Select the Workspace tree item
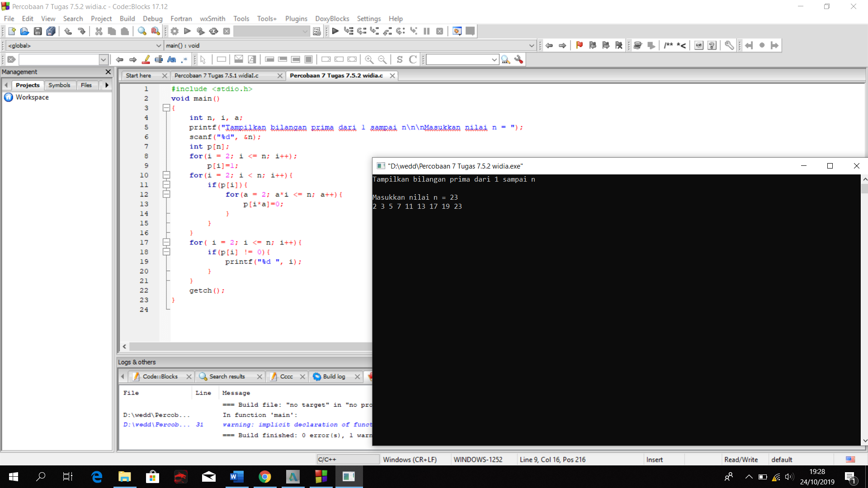The height and width of the screenshot is (488, 868). (32, 97)
